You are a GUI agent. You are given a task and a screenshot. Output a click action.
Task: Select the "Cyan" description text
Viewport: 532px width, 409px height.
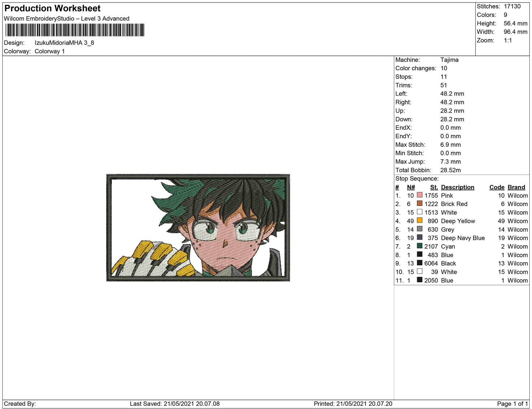(x=448, y=246)
